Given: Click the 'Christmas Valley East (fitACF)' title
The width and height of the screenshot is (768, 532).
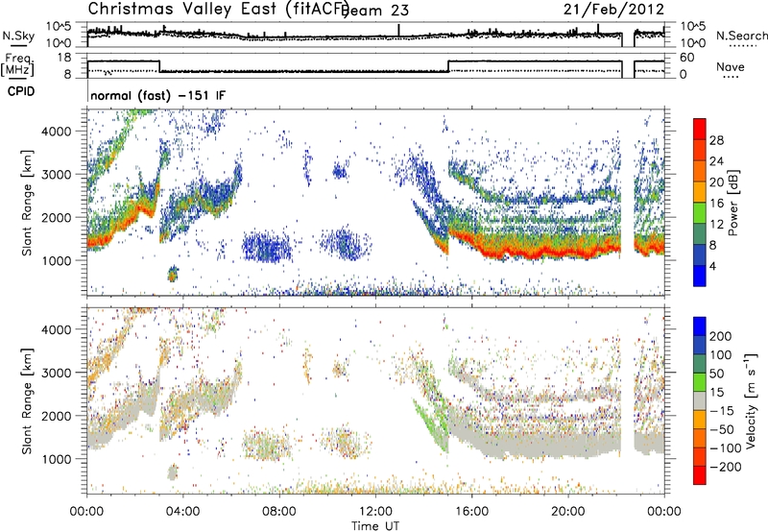Looking at the screenshot, I should coord(219,9).
